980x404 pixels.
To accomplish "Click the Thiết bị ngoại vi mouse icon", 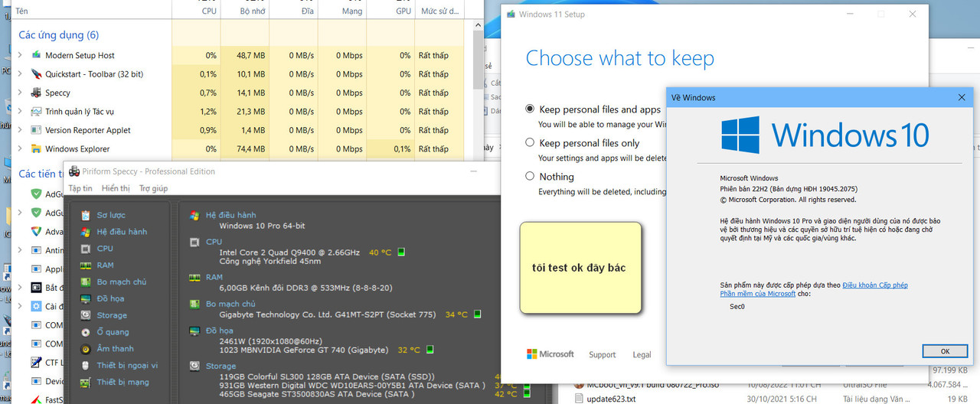I will click(x=86, y=366).
